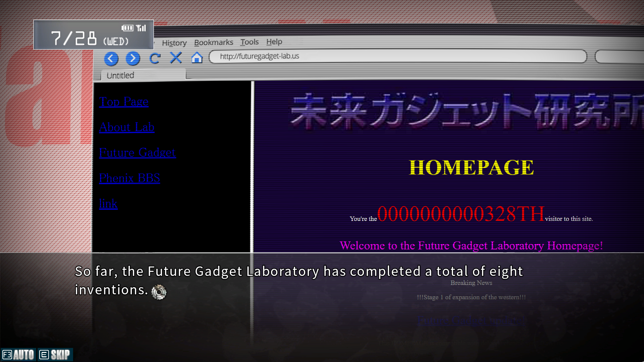Open the History menu
The width and height of the screenshot is (644, 362).
click(x=174, y=43)
